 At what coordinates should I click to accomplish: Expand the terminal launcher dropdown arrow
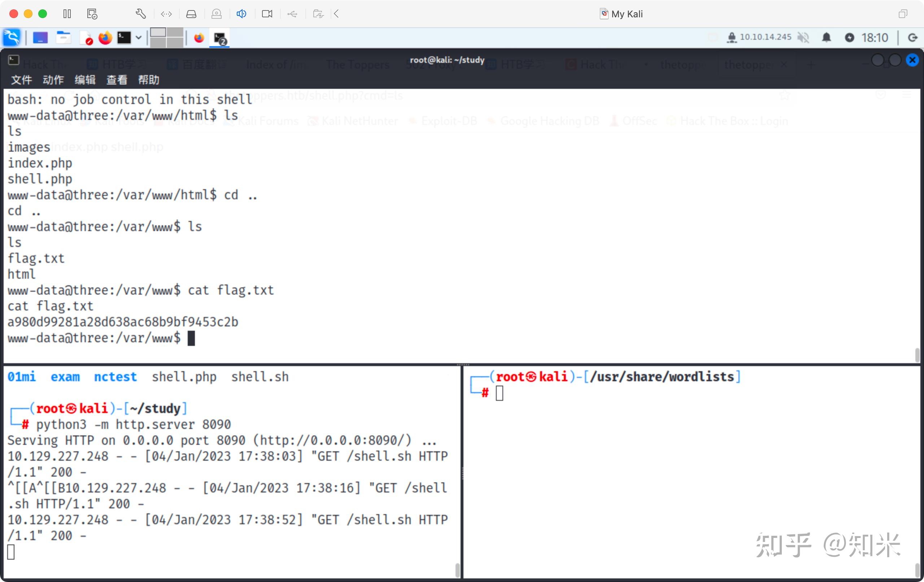pyautogui.click(x=139, y=38)
